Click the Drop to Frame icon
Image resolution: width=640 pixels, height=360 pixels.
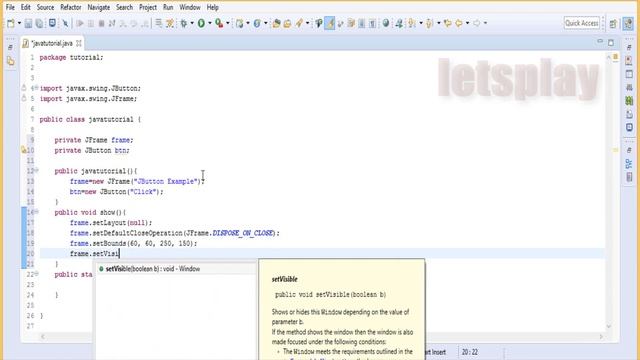158,23
